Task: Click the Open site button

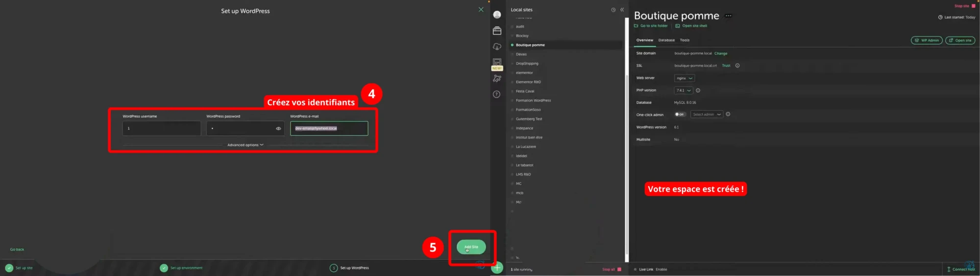Action: pyautogui.click(x=960, y=40)
